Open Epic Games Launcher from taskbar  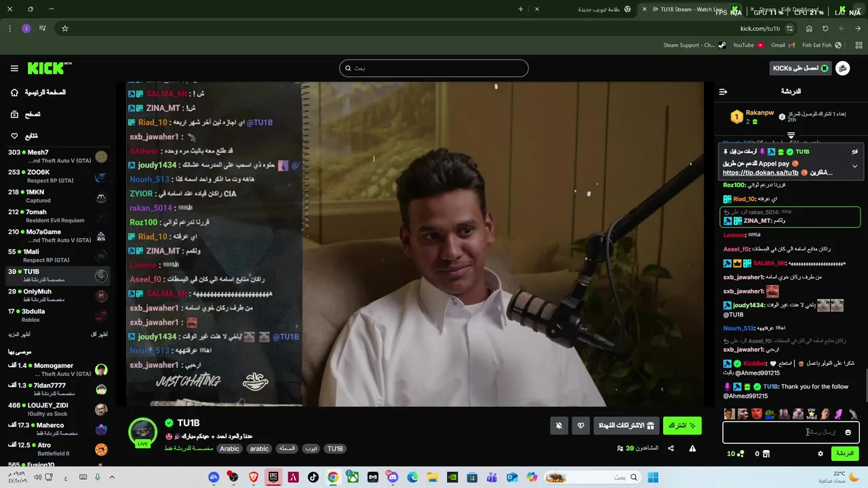pyautogui.click(x=273, y=478)
